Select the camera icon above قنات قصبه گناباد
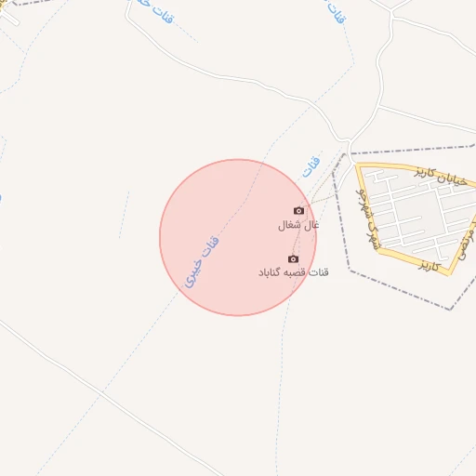This screenshot has width=476, height=476. (x=293, y=258)
